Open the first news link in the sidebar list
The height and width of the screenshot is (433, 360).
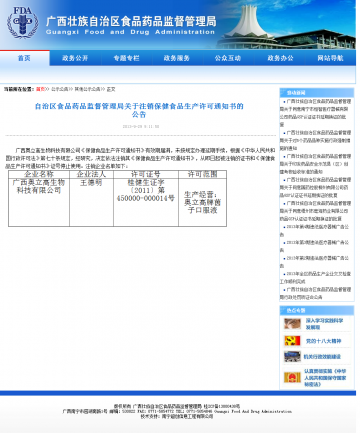click(315, 113)
